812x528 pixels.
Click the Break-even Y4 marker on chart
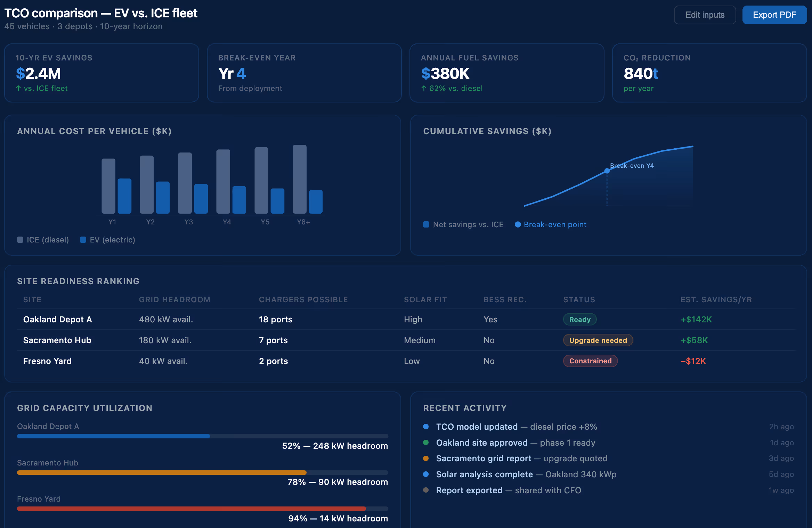coord(607,171)
